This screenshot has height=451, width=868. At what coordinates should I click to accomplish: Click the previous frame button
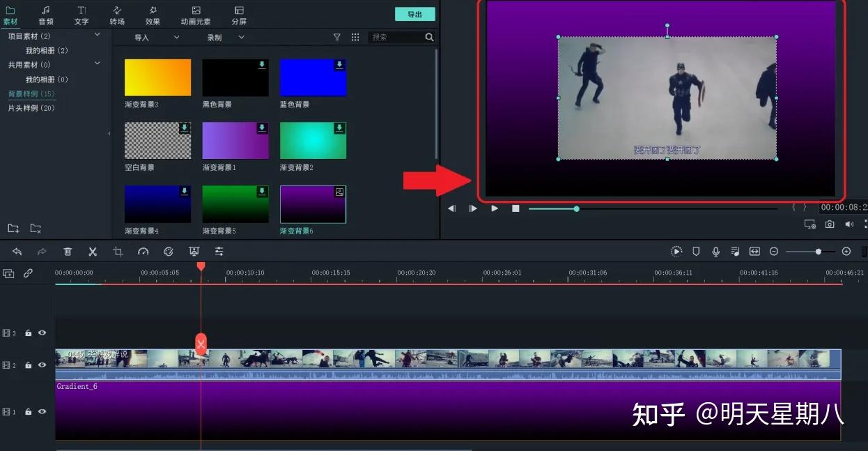[x=452, y=208]
